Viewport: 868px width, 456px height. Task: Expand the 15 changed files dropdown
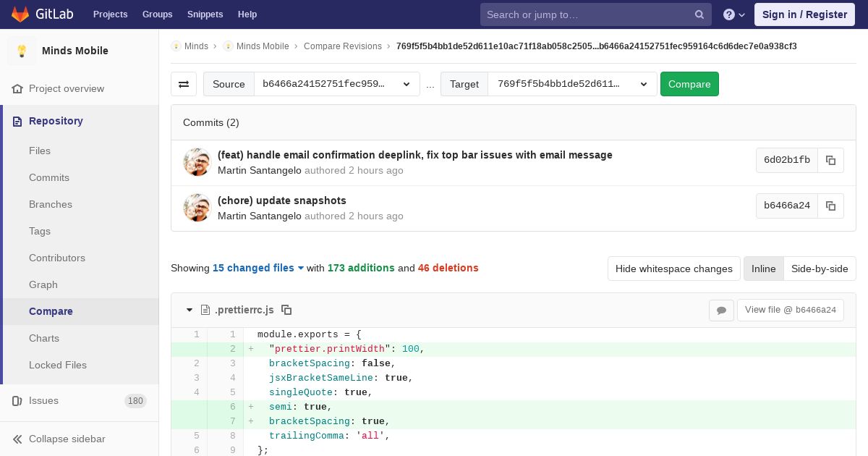pos(258,268)
